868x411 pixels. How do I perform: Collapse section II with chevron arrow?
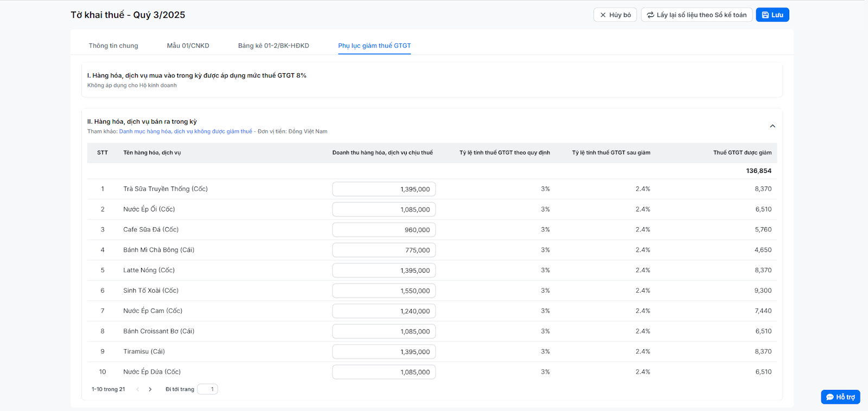(772, 126)
